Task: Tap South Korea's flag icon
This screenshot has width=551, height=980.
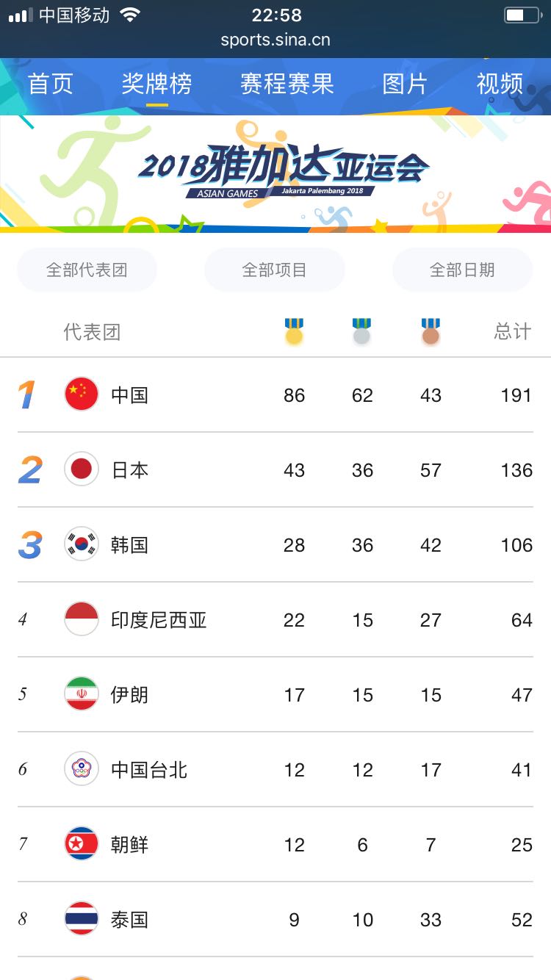Action: coord(81,544)
